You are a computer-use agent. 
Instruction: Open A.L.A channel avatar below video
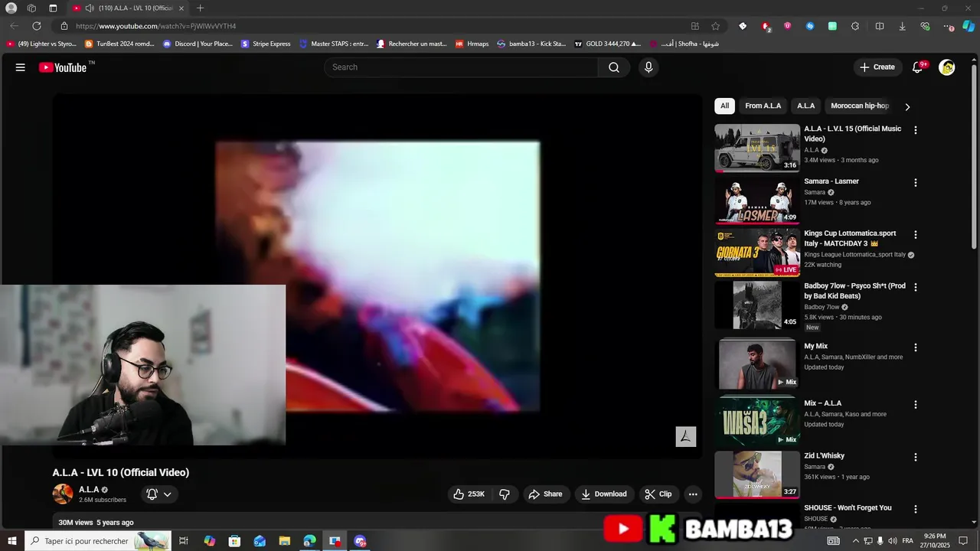[63, 494]
